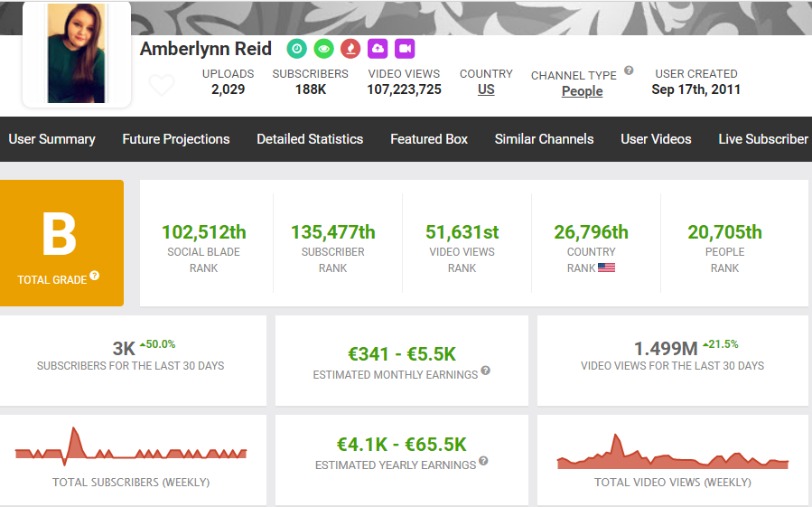Viewport: 812px width, 507px height.
Task: Click the purple video camera badge icon
Action: click(x=405, y=49)
